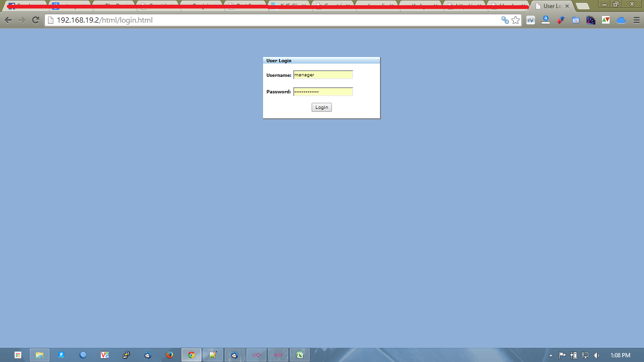The width and height of the screenshot is (644, 362).
Task: Open the Chrome customization menu
Action: coord(636,20)
